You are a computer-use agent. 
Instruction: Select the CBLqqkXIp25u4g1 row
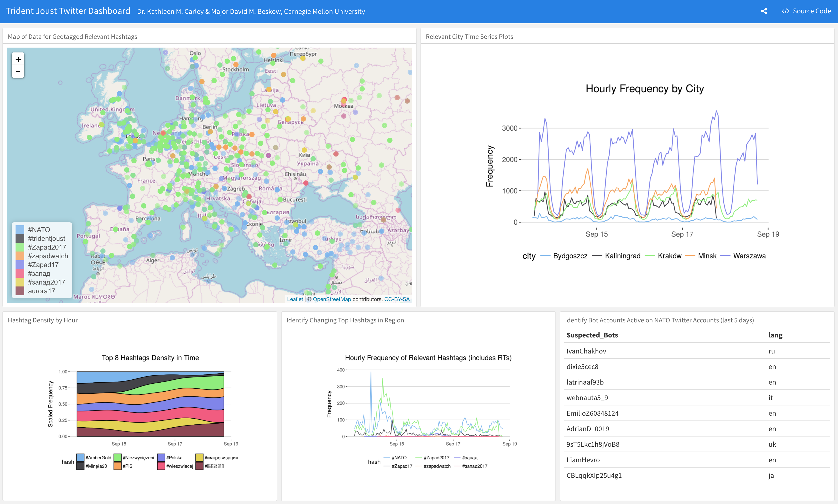tap(697, 475)
